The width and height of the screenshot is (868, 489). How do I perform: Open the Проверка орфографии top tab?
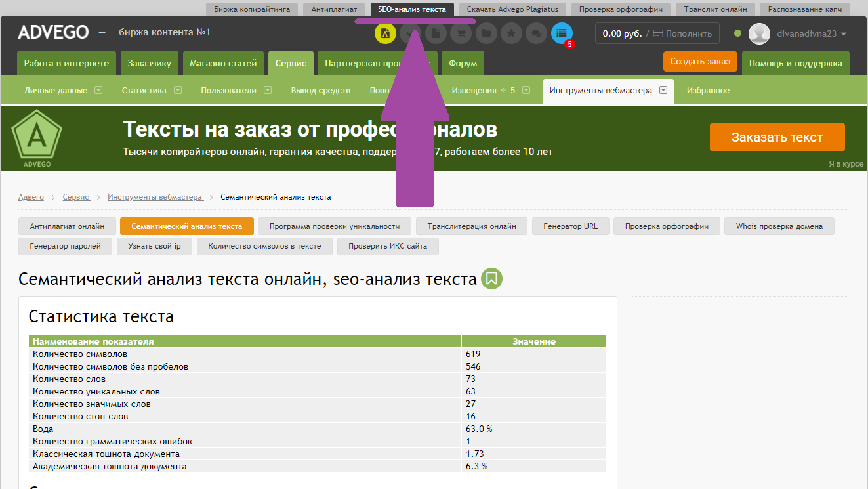point(621,9)
